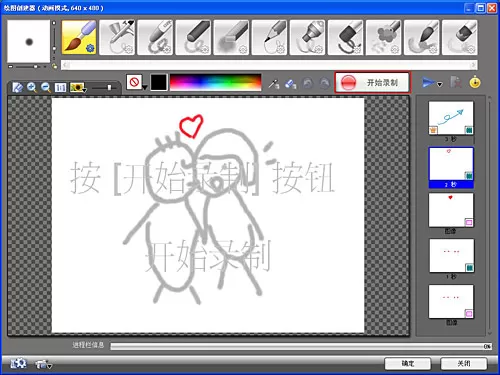Select the Charcoal brush
The width and height of the screenshot is (500, 375).
[x=193, y=37]
